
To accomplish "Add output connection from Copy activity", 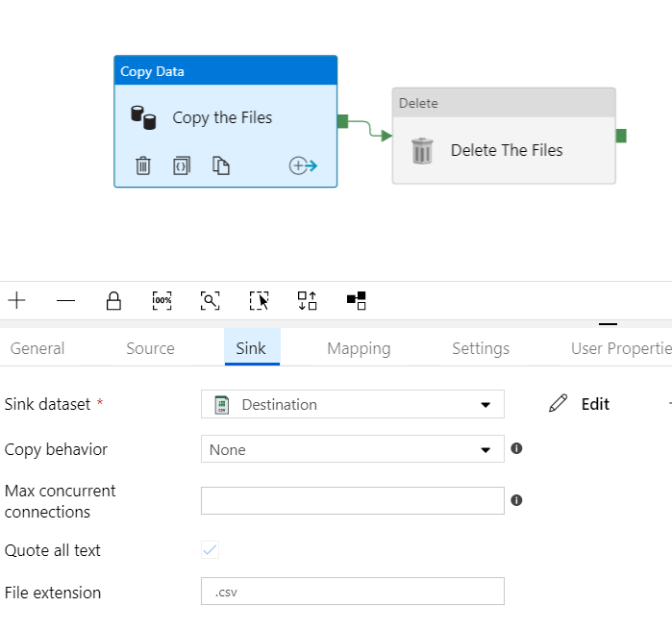I will click(303, 165).
